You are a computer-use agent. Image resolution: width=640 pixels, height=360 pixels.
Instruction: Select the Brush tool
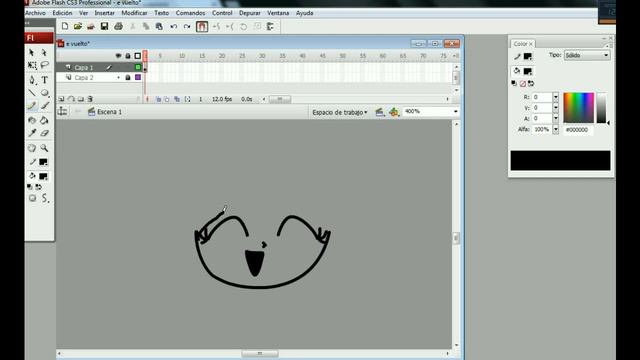[x=44, y=106]
